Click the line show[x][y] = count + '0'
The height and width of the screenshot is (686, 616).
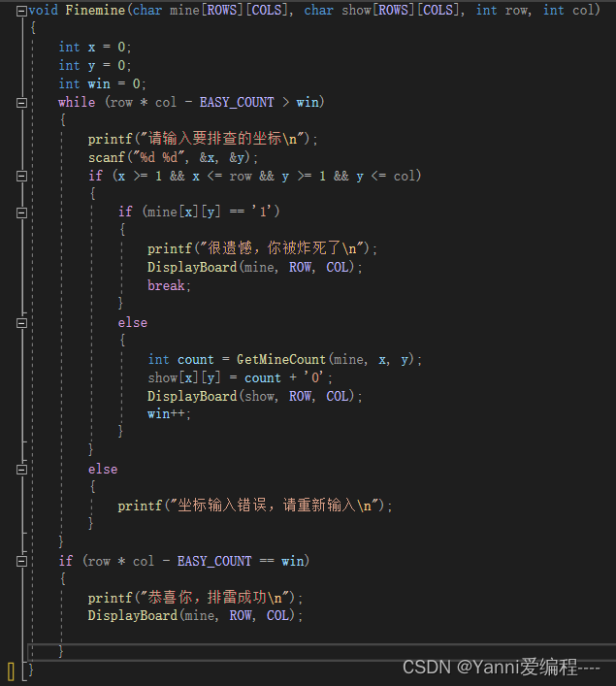[x=241, y=377]
